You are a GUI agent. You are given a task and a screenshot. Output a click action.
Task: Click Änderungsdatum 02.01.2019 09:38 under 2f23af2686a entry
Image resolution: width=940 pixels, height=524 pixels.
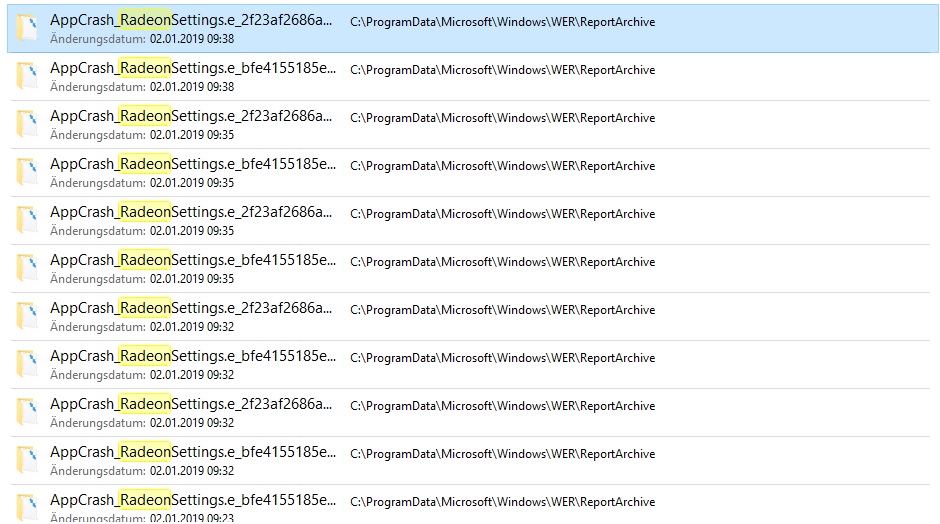tap(142, 39)
